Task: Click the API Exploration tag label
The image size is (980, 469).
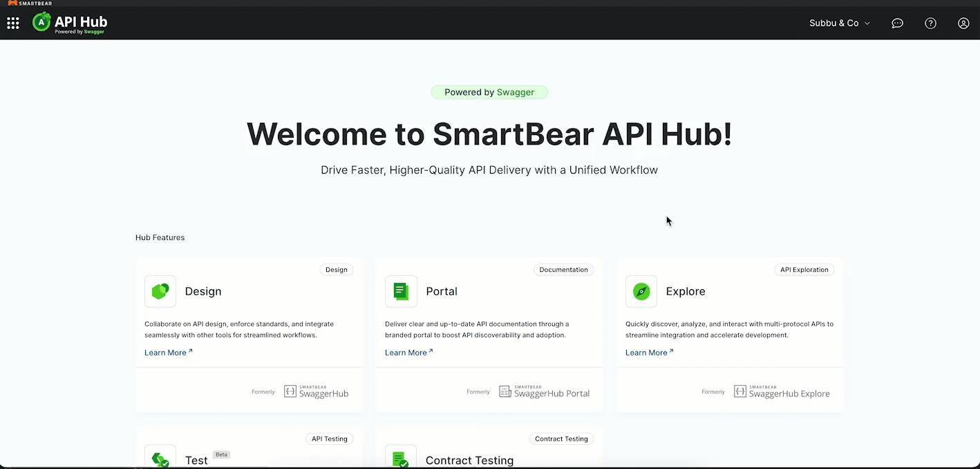Action: [804, 270]
